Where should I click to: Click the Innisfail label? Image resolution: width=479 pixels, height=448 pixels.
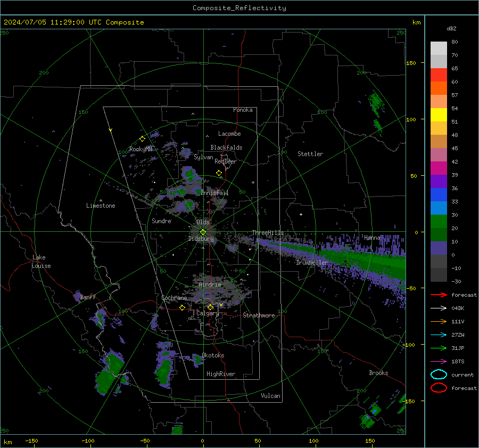pyautogui.click(x=215, y=193)
